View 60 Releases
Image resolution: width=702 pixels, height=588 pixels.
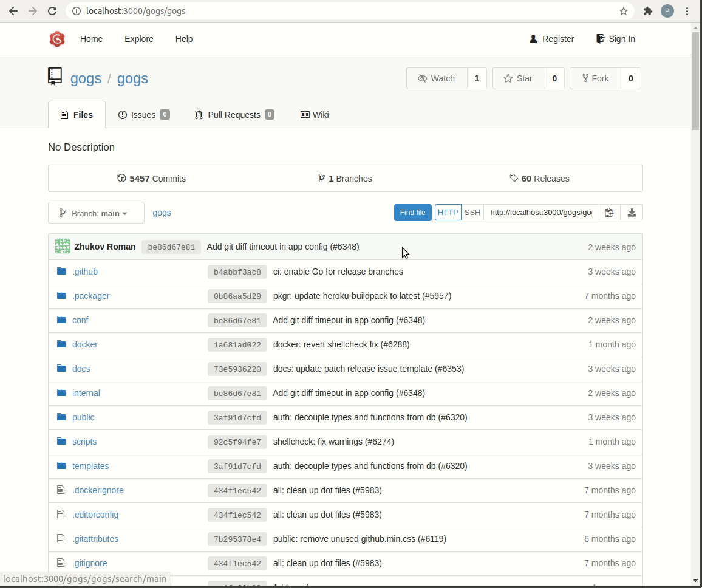click(539, 178)
